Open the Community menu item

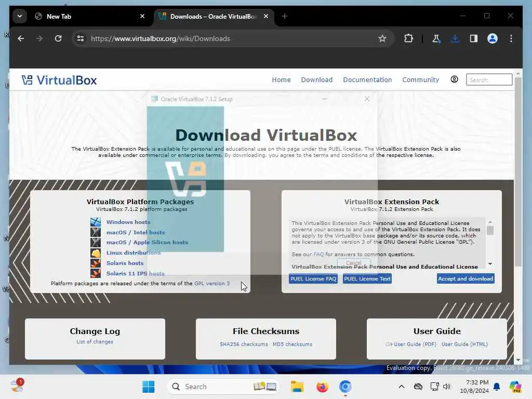[x=421, y=79]
